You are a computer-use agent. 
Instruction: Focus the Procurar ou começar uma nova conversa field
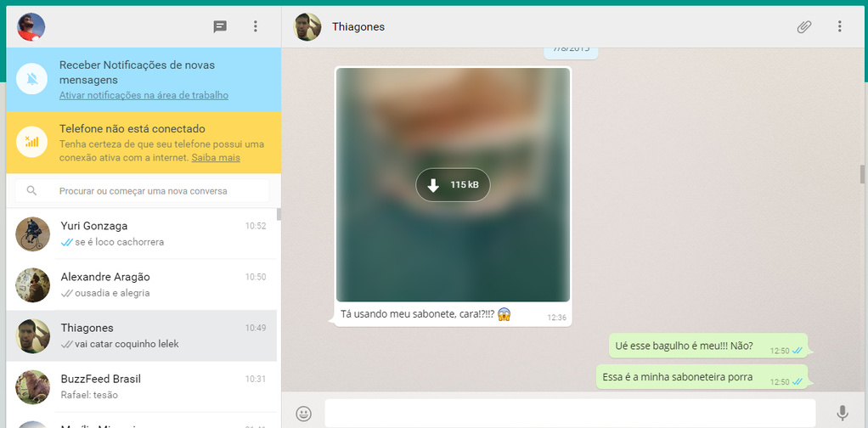[143, 190]
